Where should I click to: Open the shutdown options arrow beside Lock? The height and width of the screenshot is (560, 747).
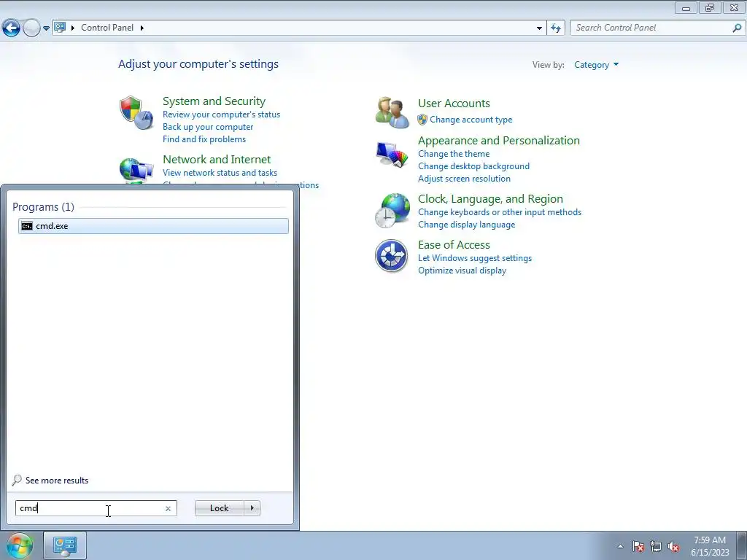252,508
